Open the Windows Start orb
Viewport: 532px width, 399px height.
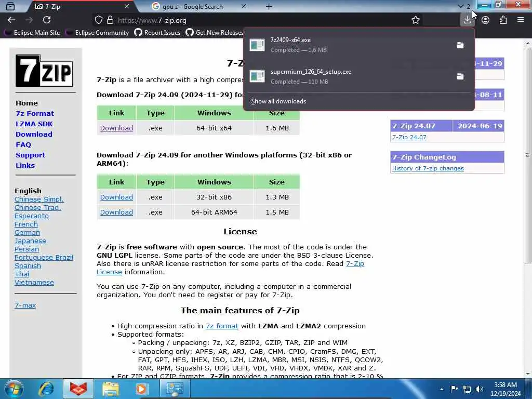14,389
